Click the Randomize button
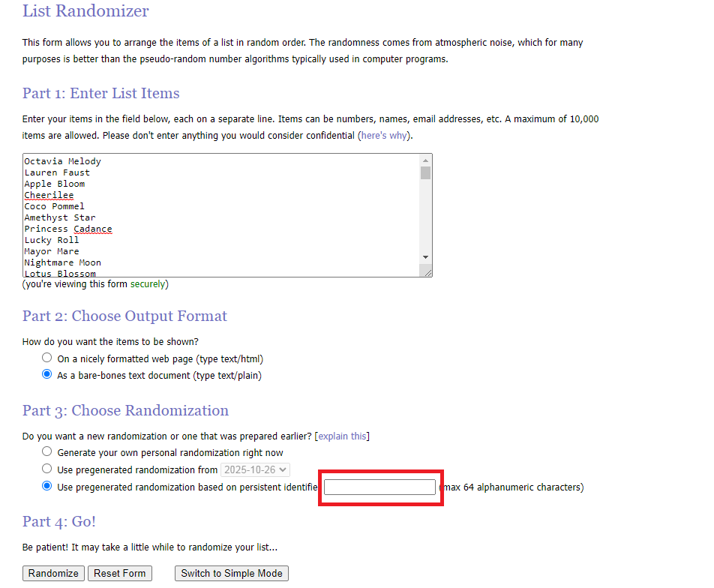Screen dimensions: 714x588 (x=53, y=574)
